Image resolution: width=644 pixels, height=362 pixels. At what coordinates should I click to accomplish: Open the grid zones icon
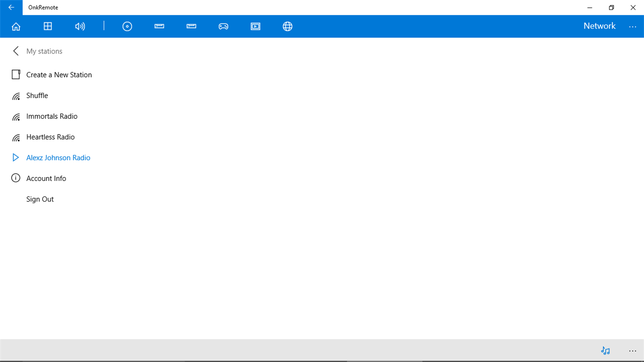[x=48, y=26]
